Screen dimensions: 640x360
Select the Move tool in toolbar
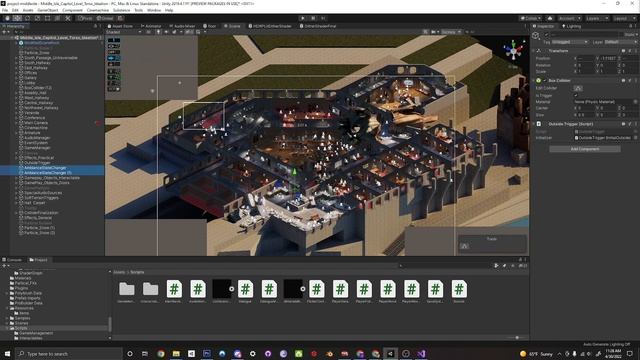point(17,18)
